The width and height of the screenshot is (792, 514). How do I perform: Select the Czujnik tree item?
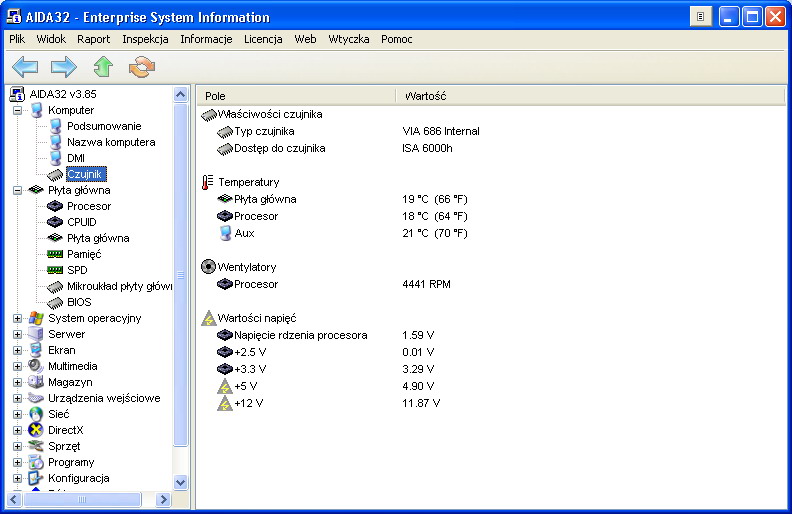(84, 174)
